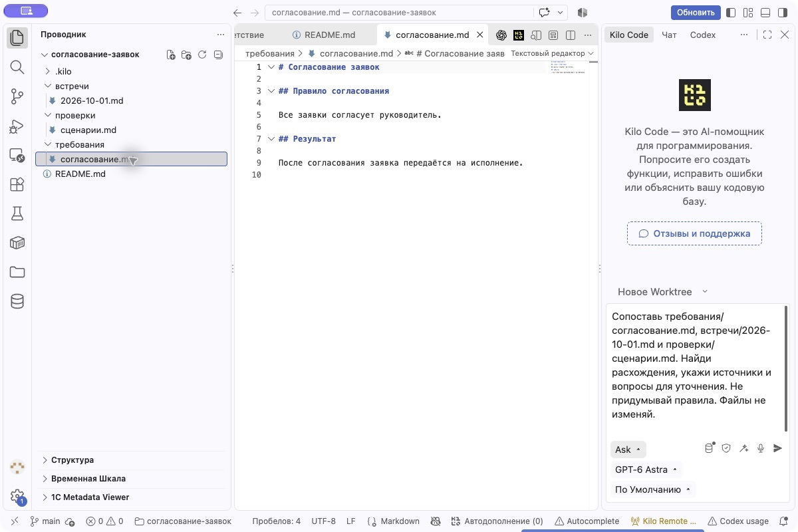Toggle the primary sidebar visibility
Screen dimensions: 798x532
point(731,13)
